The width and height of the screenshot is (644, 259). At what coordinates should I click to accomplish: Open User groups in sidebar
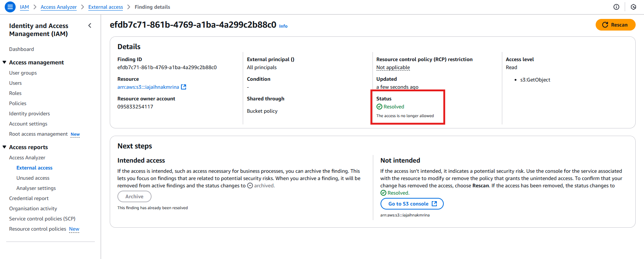pos(23,73)
